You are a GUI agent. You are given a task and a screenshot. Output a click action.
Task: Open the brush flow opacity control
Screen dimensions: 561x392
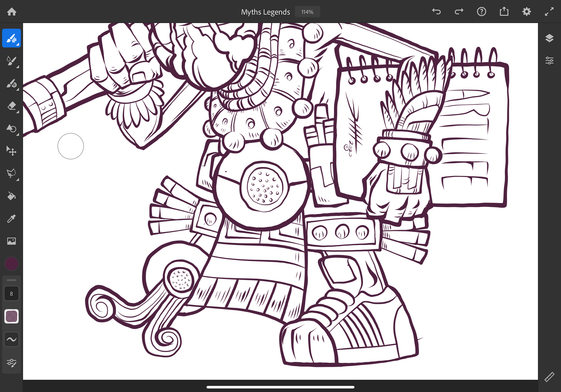tap(11, 316)
